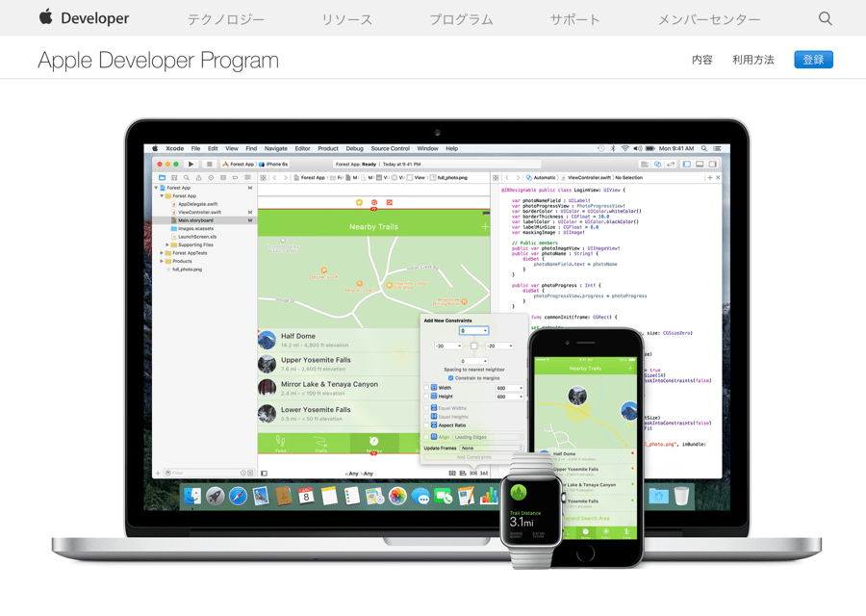
Task: Select the assistant editor overlapping-circles button
Action: [657, 164]
